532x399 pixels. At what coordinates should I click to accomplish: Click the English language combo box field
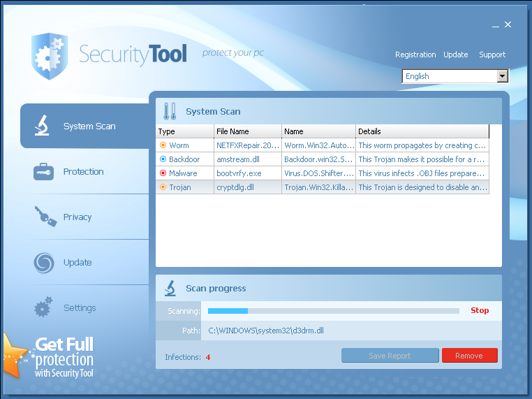tap(455, 76)
